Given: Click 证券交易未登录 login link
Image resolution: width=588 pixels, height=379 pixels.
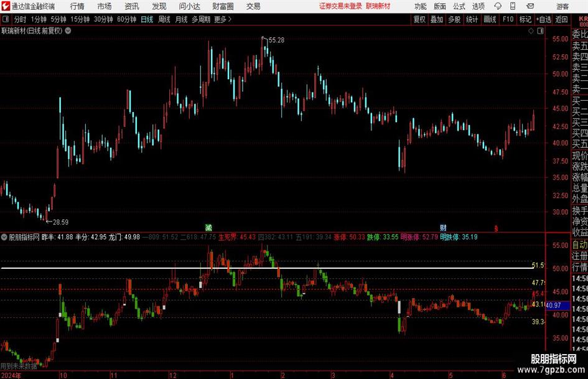Looking at the screenshot, I should coord(340,6).
